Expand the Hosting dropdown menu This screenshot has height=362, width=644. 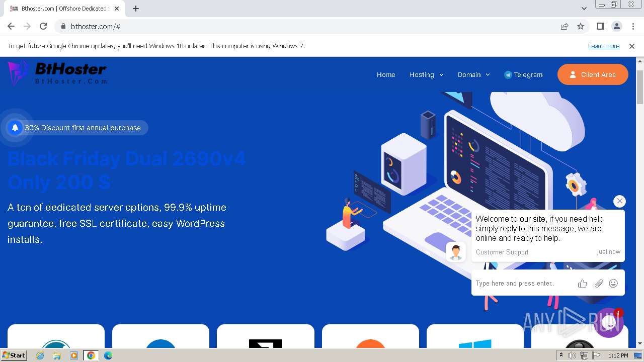click(x=426, y=74)
